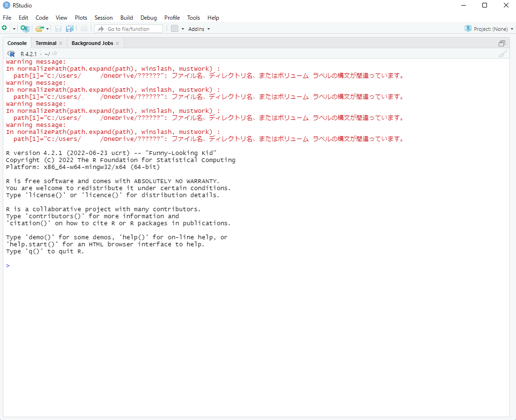Click the RStudio project cube icon
Viewport: 516px width, 420px height.
click(x=468, y=29)
